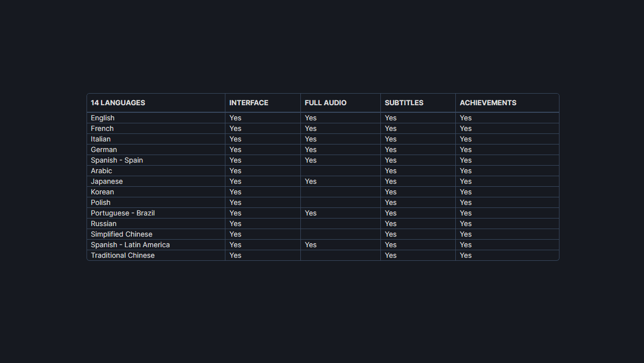
Task: Click the Full Audio "Yes" for English
Action: [310, 118]
